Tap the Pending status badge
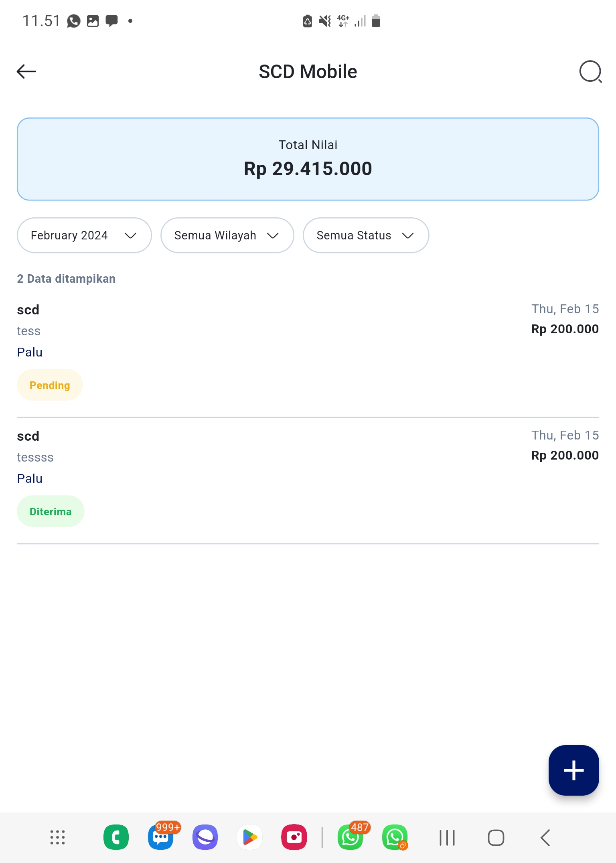Screen dimensions: 616x863 [x=50, y=385]
